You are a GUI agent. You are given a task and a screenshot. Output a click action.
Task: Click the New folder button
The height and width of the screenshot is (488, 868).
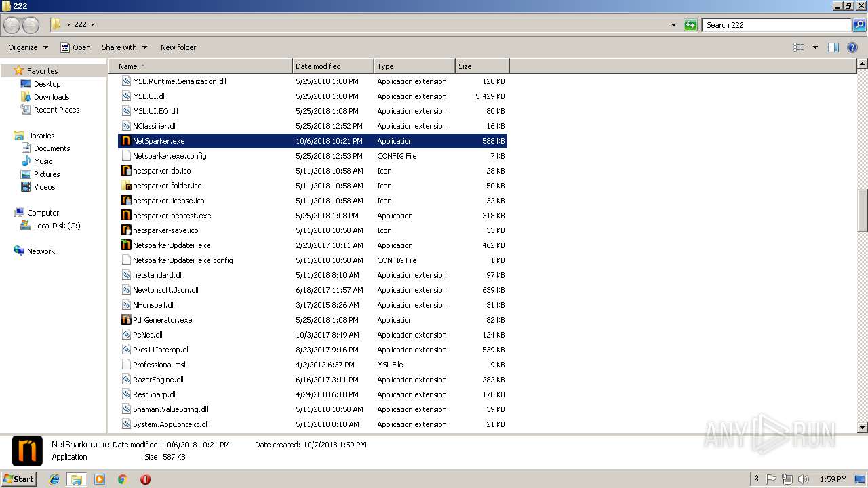point(178,47)
